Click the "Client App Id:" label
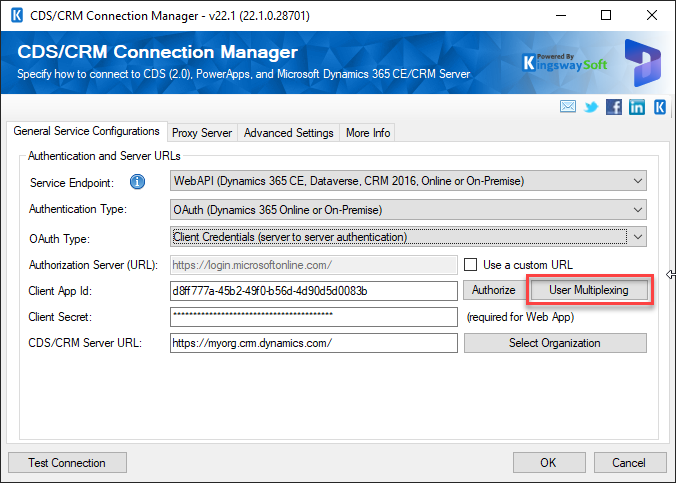The image size is (676, 483). tap(60, 291)
